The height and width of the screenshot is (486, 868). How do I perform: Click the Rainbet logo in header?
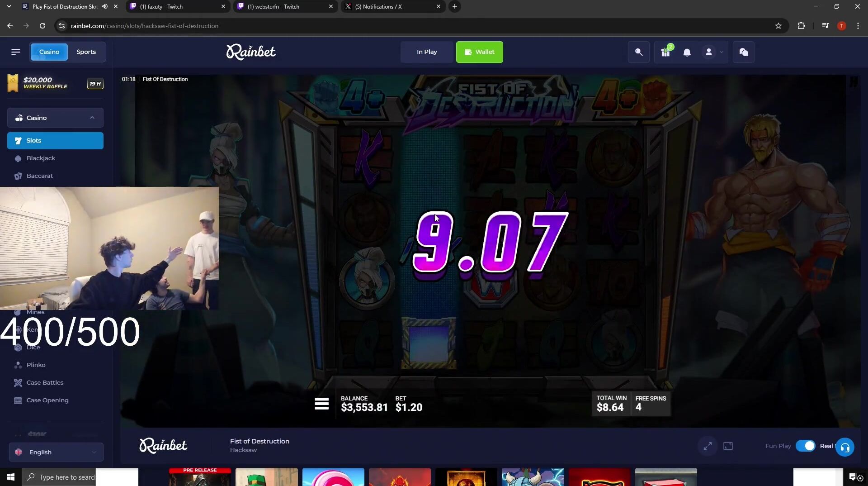pos(251,52)
